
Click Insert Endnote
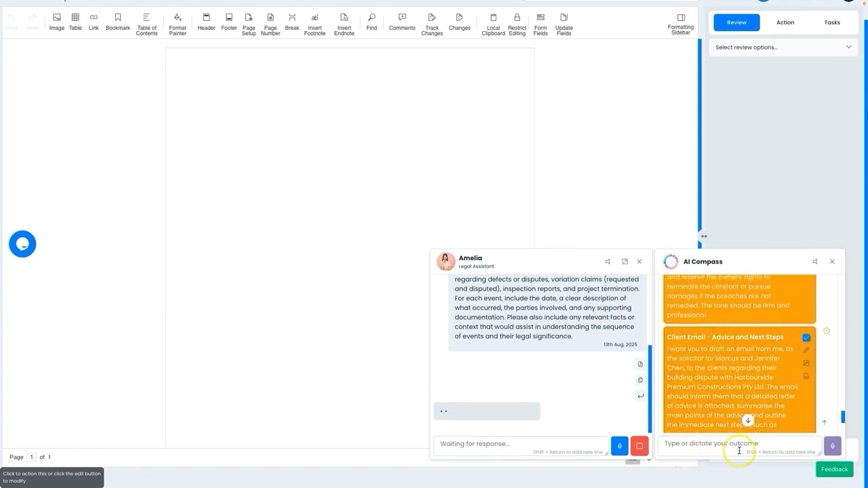pyautogui.click(x=344, y=24)
